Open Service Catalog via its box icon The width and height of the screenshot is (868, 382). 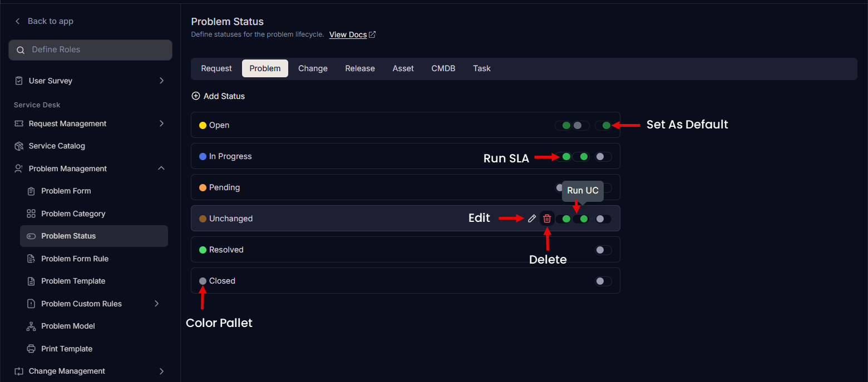[x=19, y=146]
